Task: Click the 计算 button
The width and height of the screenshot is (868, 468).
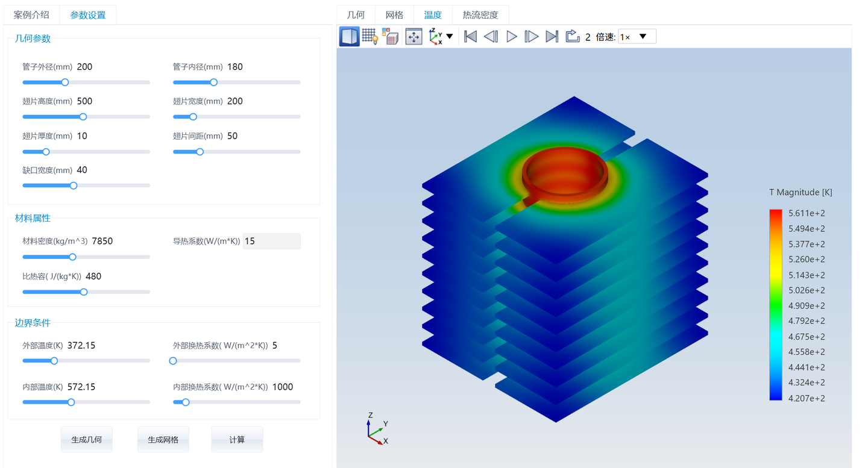Action: tap(237, 440)
